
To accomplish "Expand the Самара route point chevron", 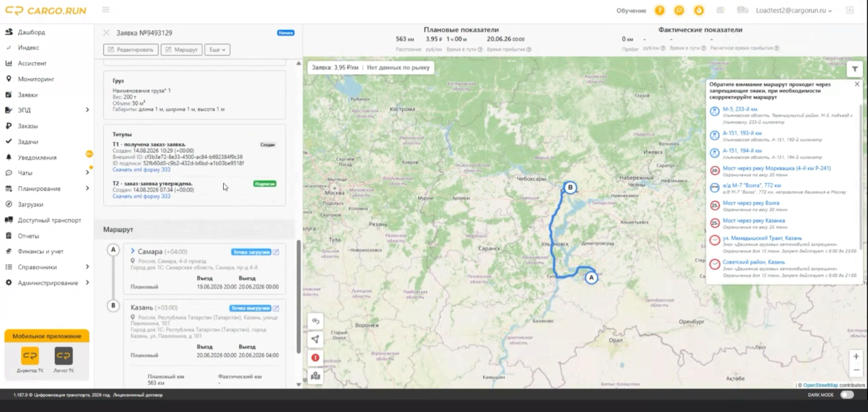I will [132, 251].
